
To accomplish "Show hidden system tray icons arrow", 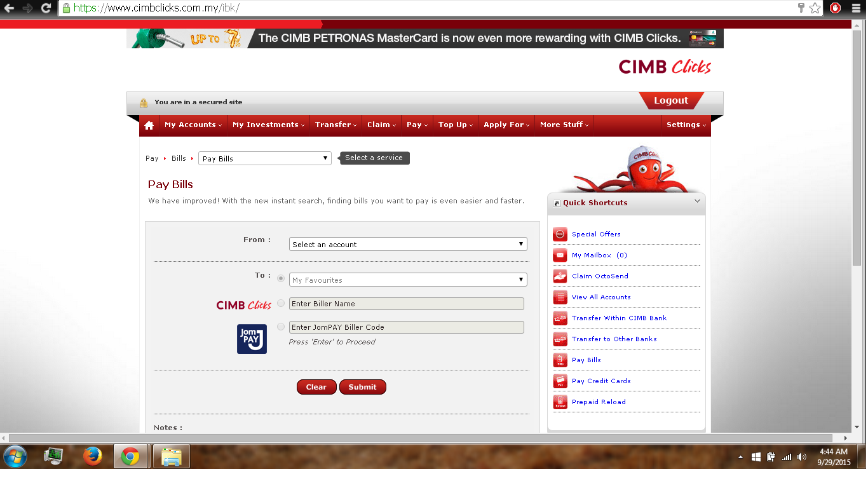I will click(741, 457).
